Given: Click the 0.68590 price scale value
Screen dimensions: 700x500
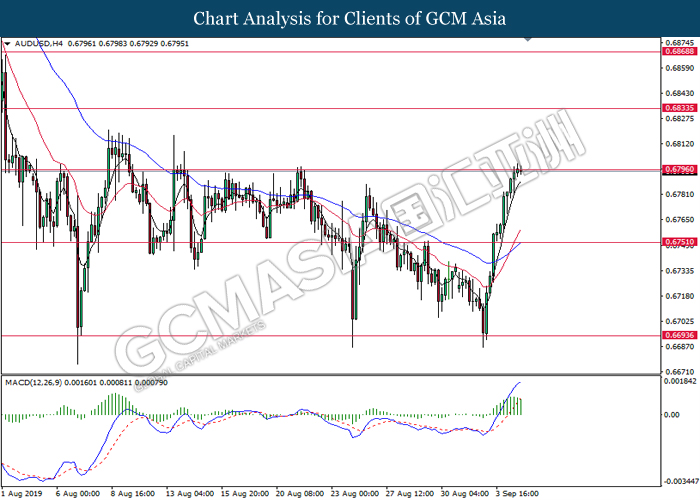Looking at the screenshot, I should point(679,68).
